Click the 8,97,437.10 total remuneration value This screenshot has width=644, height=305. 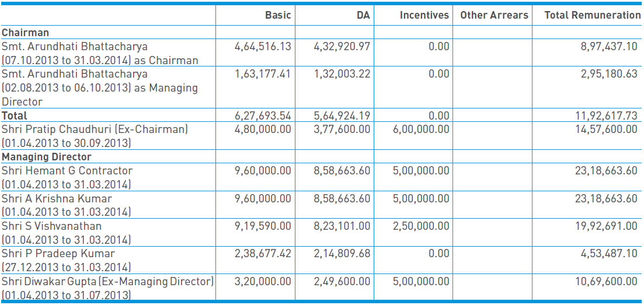click(607, 46)
